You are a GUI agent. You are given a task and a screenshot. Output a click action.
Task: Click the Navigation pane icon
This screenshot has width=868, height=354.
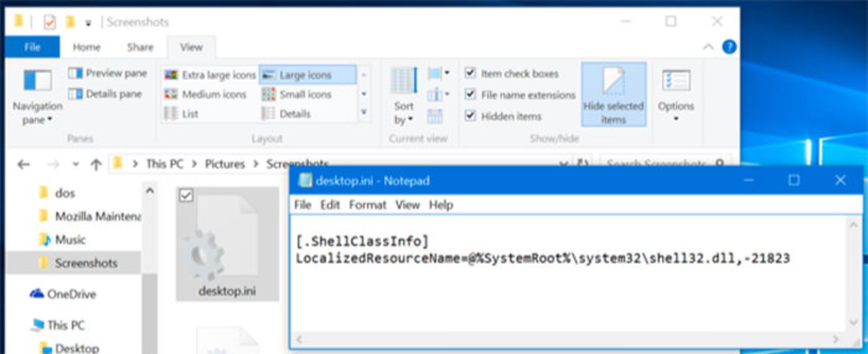click(x=37, y=81)
